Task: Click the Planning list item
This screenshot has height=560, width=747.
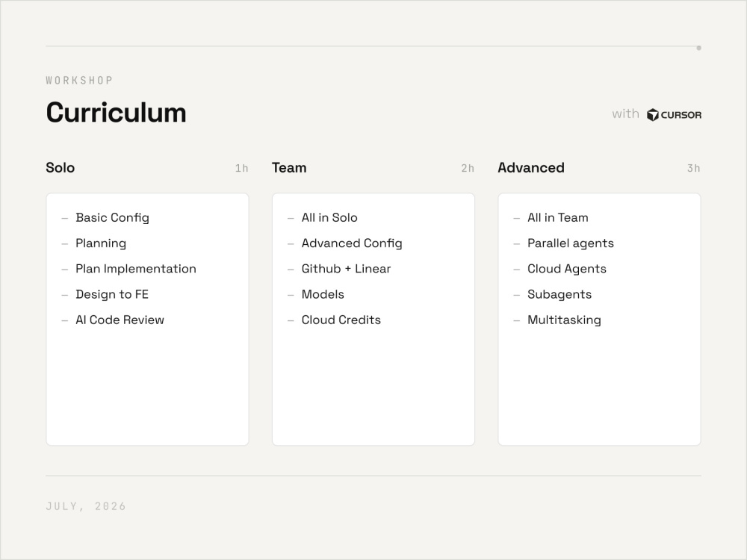Action: [101, 243]
